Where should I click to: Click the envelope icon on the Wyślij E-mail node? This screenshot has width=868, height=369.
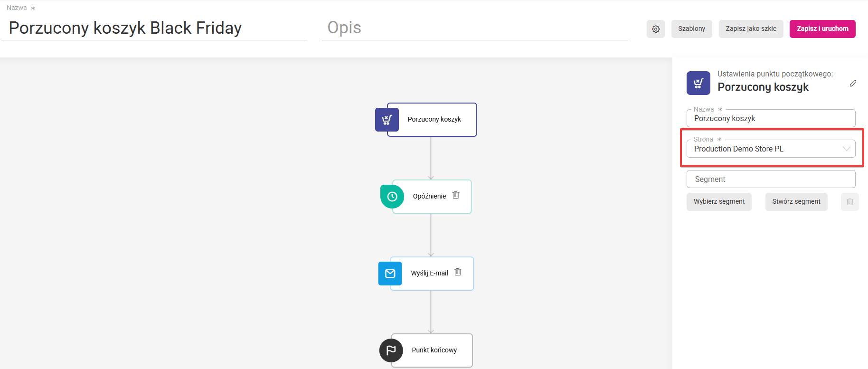390,274
